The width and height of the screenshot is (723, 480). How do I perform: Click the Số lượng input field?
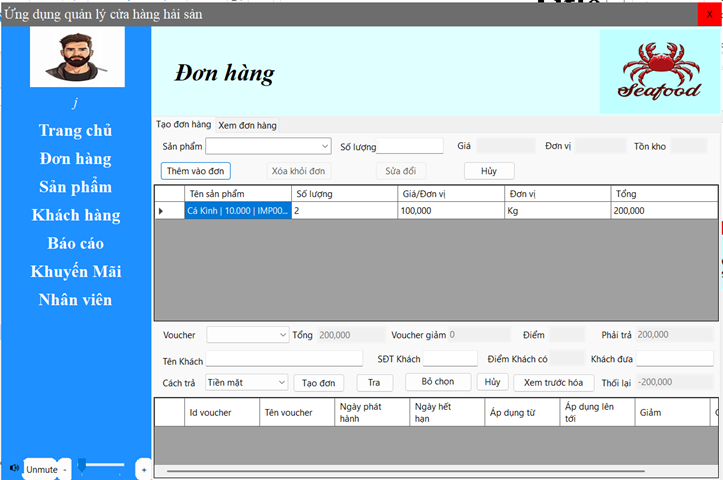click(409, 146)
